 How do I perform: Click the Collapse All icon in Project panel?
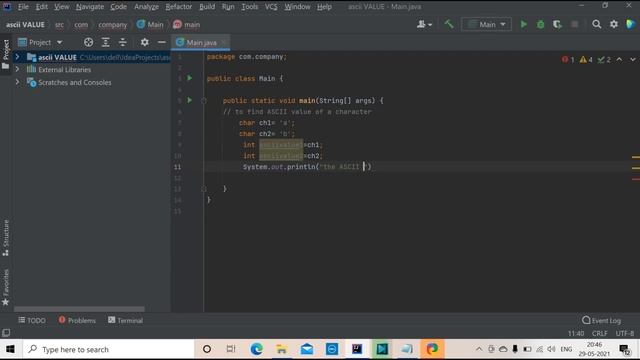coord(122,42)
